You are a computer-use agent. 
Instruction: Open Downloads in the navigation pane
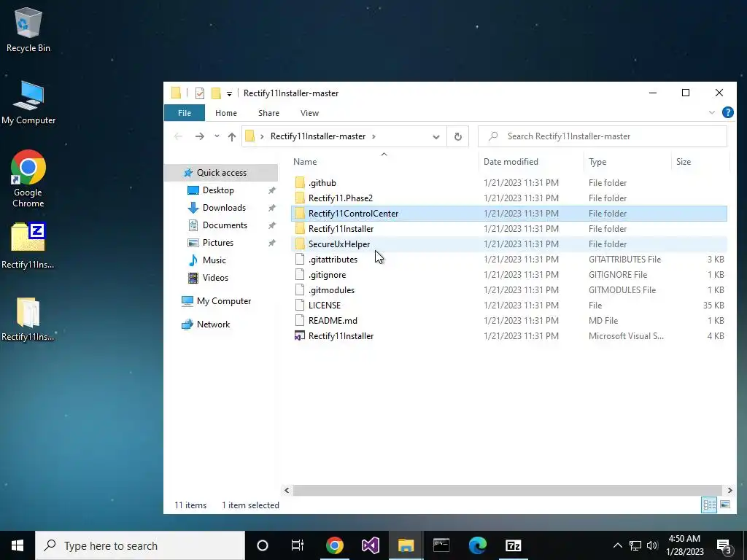[x=224, y=208]
